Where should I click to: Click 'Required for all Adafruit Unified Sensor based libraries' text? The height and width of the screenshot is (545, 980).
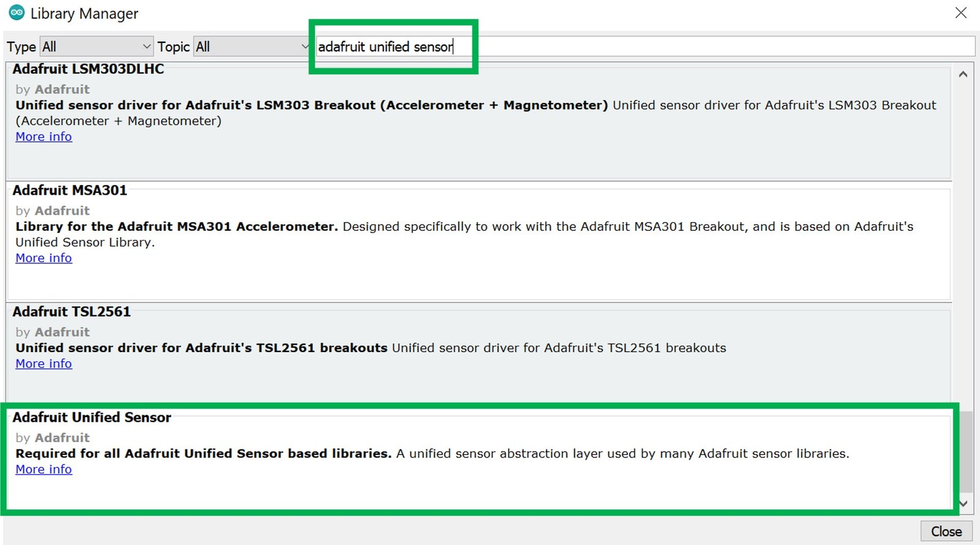pyautogui.click(x=203, y=454)
